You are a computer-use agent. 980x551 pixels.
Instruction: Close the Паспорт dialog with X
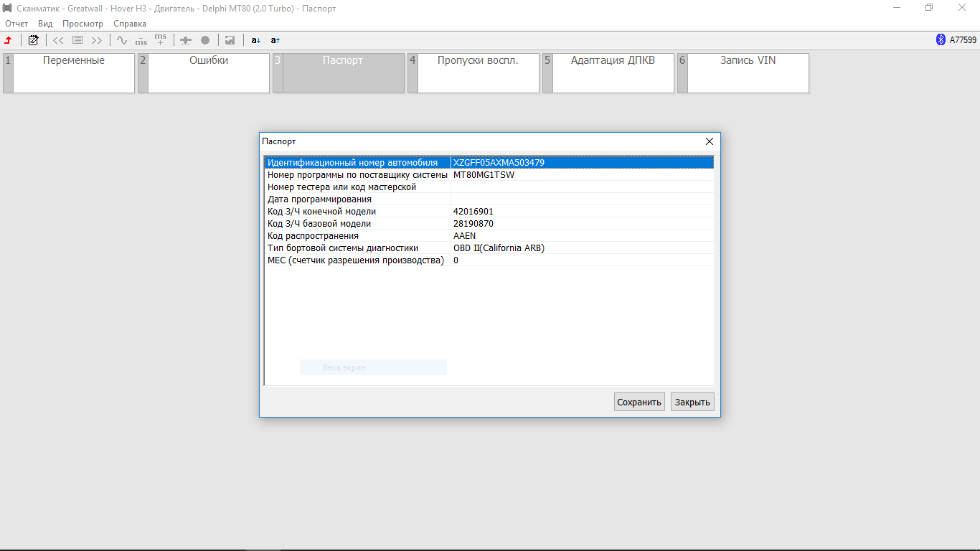tap(710, 141)
